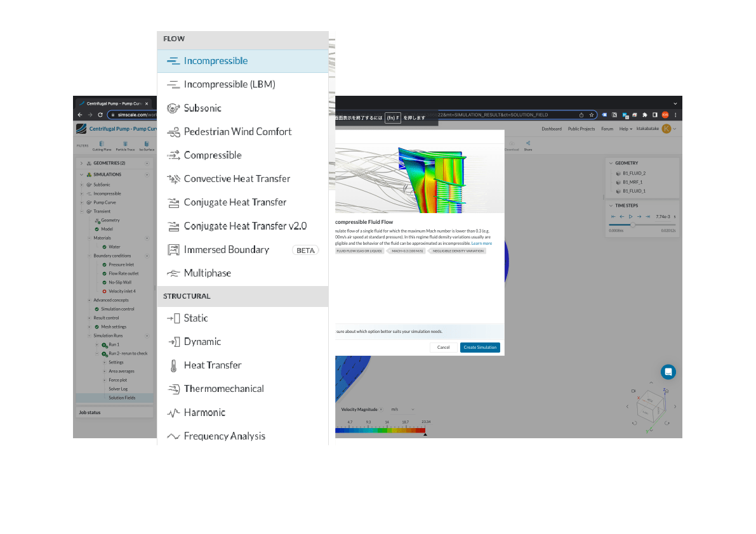The image size is (756, 534).
Task: Click the time steps slider handle
Action: pyautogui.click(x=632, y=225)
